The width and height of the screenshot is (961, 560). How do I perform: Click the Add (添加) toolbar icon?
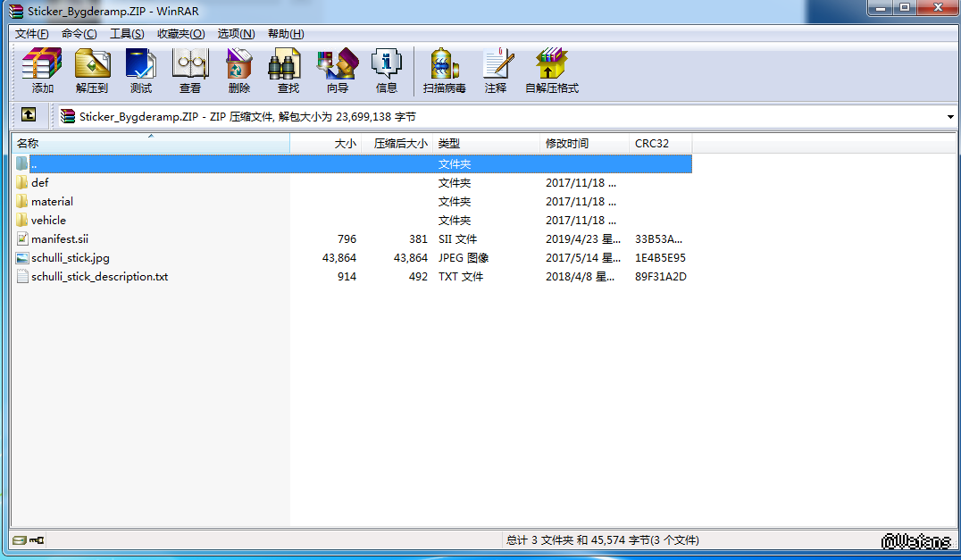coord(42,71)
